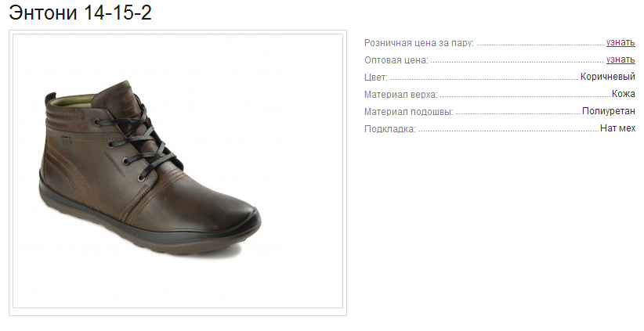Select the 'Розничная цена за пару' label
This screenshot has width=644, height=331.
point(419,43)
